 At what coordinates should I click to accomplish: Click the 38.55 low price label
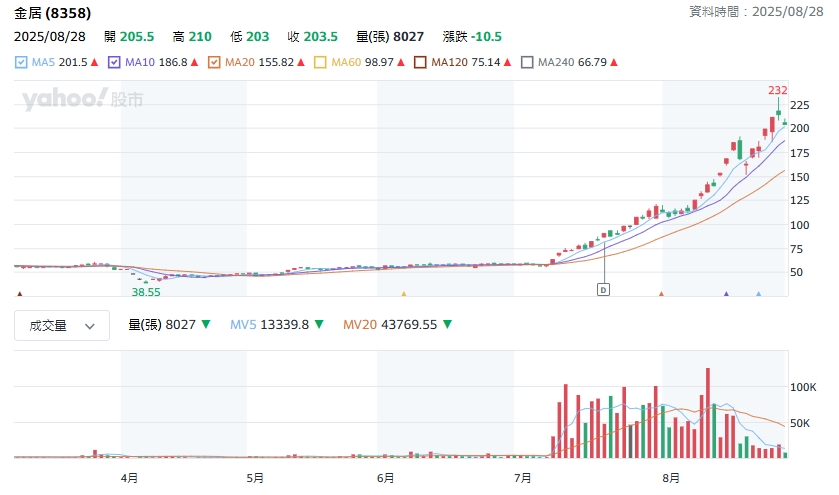pos(146,292)
